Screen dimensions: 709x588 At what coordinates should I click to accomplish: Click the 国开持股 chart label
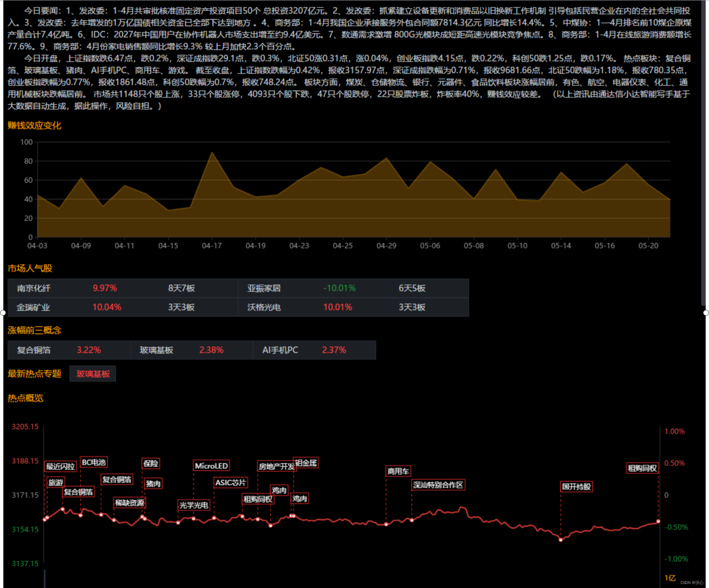[576, 487]
